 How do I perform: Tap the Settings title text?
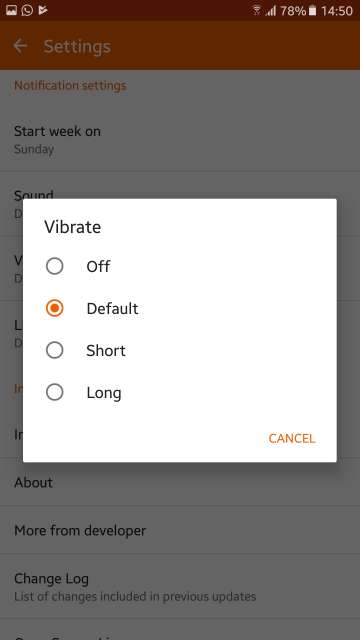click(x=77, y=46)
